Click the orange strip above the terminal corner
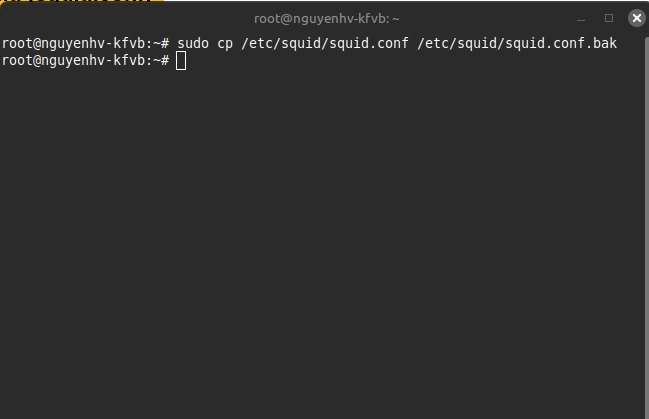Screen dimensions: 649x419 (80, 2)
